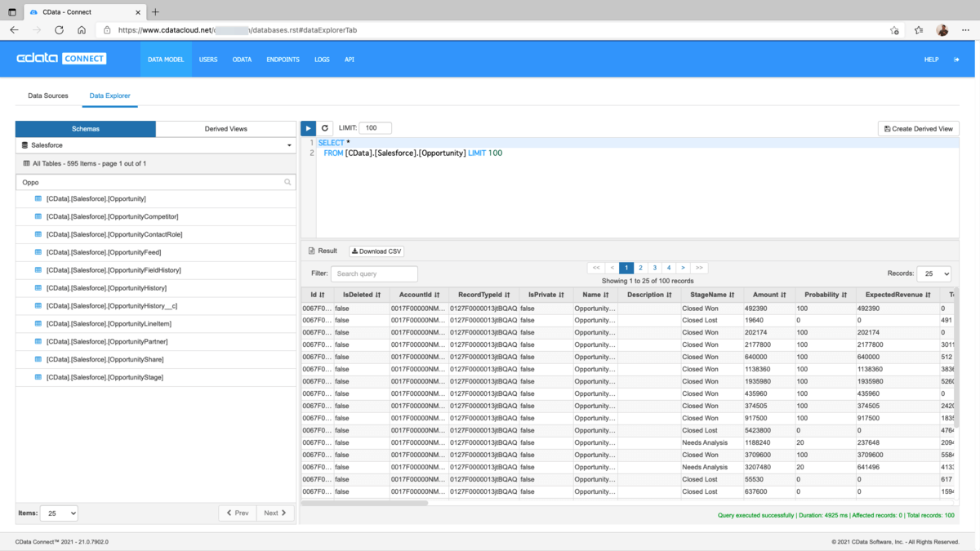Open the ENDPOINTS menu item
The height and width of the screenshot is (551, 980).
(x=283, y=60)
